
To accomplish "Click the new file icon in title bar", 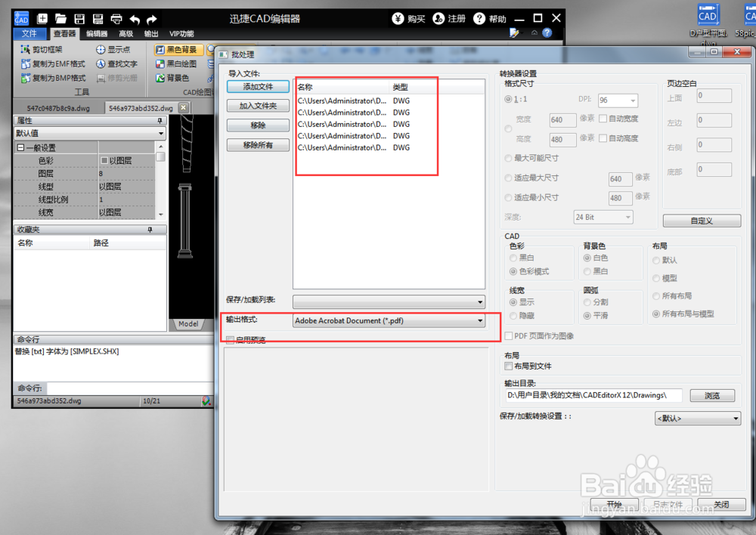I will click(x=42, y=19).
